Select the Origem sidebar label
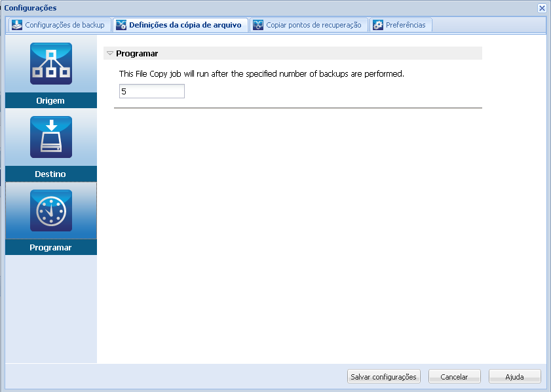Viewport: 551px width, 392px height. click(51, 100)
